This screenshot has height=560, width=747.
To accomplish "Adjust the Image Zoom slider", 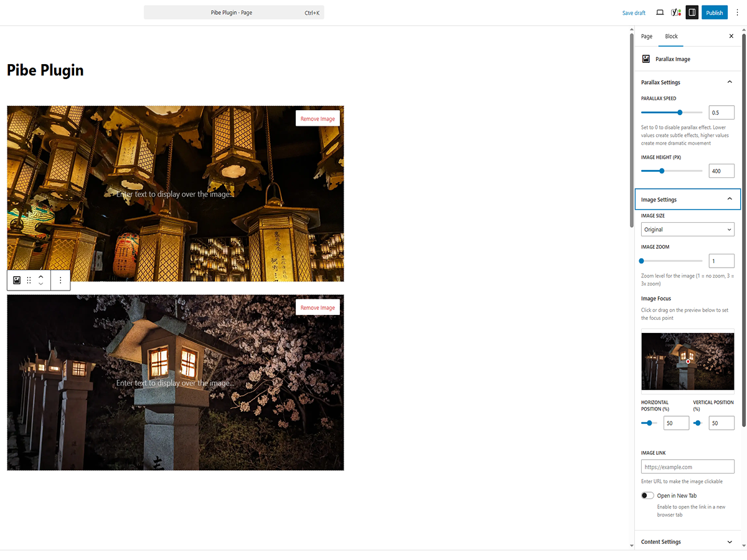I will pos(672,261).
